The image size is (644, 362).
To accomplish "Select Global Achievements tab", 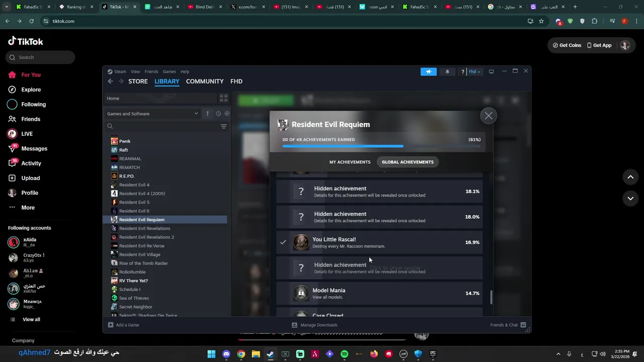I will click(408, 162).
